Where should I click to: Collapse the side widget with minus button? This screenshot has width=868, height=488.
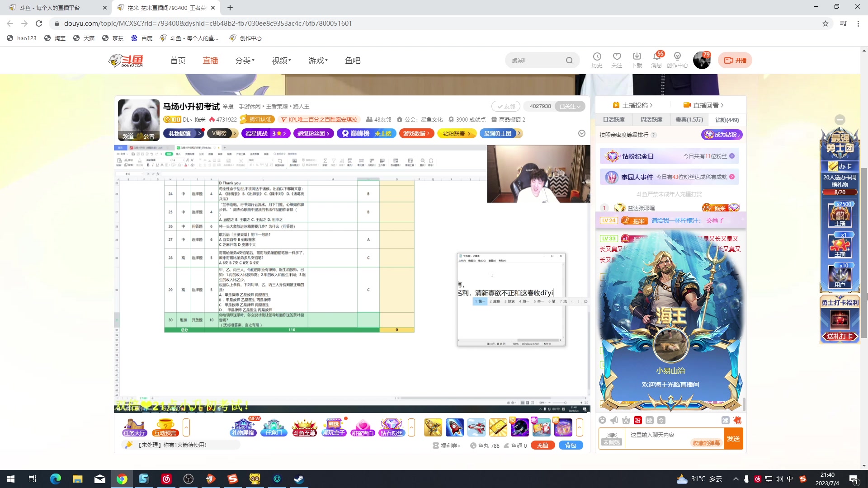tap(840, 120)
